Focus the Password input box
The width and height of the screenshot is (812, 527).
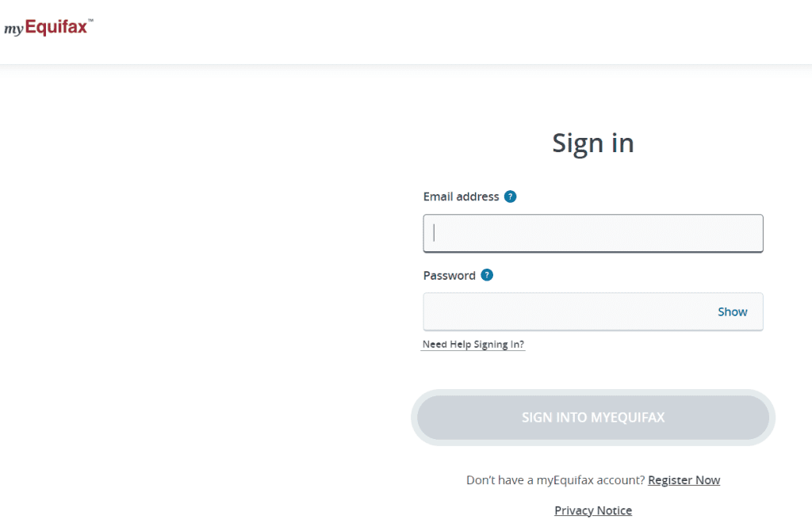pos(555,311)
